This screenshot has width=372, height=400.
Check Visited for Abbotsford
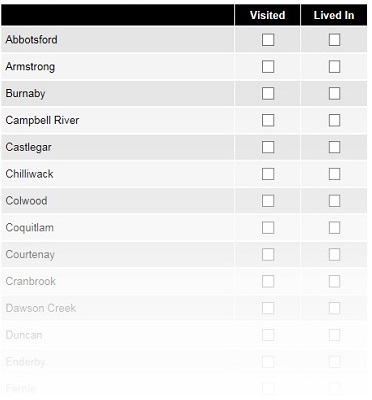(268, 40)
